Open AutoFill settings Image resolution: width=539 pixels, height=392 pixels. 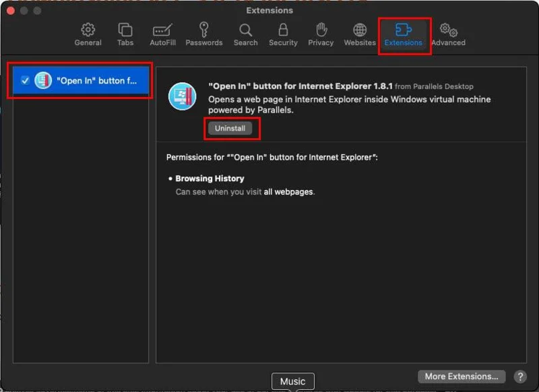(162, 34)
